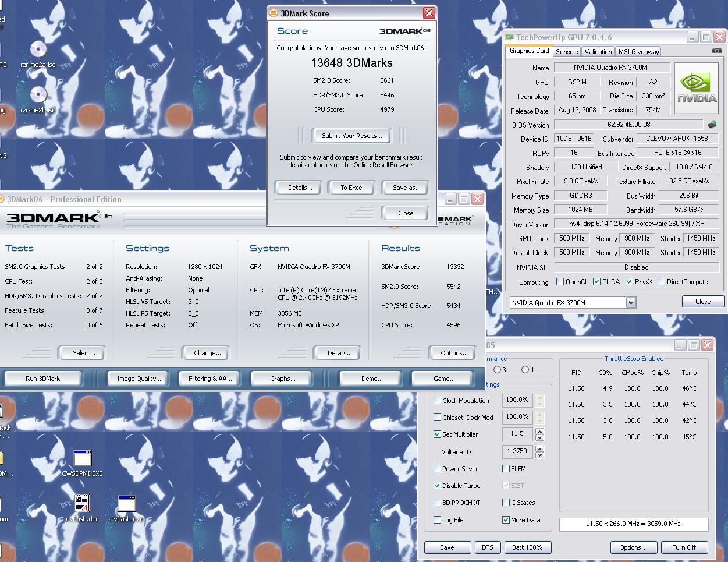Open the nvflash.doc document icon

tap(82, 504)
